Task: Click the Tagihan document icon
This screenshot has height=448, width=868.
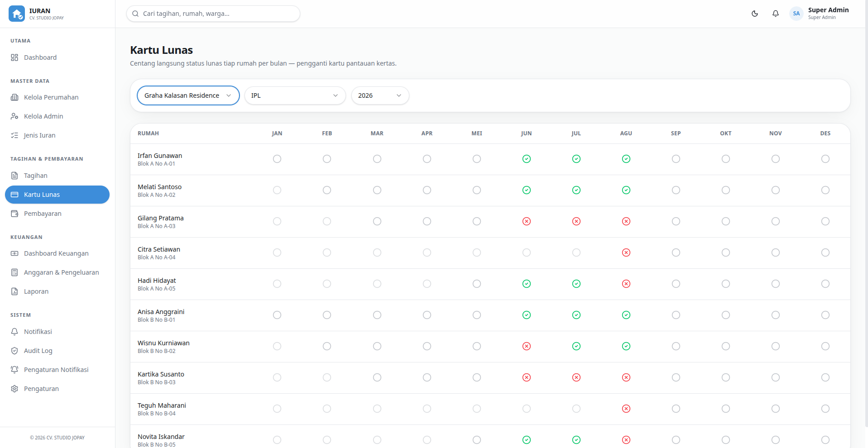Action: (x=14, y=176)
